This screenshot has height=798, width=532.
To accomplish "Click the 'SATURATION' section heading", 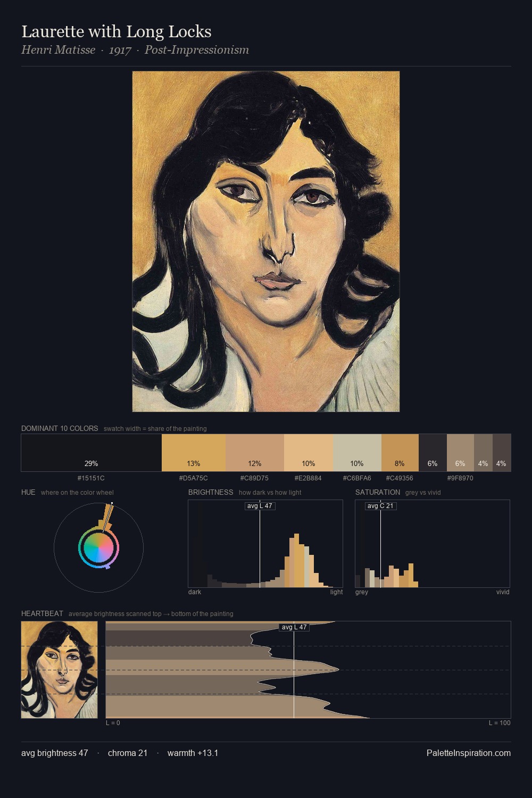I will tap(378, 492).
